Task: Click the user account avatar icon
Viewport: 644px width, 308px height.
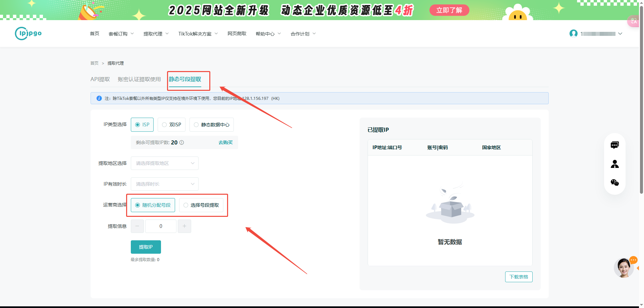Action: pyautogui.click(x=574, y=34)
